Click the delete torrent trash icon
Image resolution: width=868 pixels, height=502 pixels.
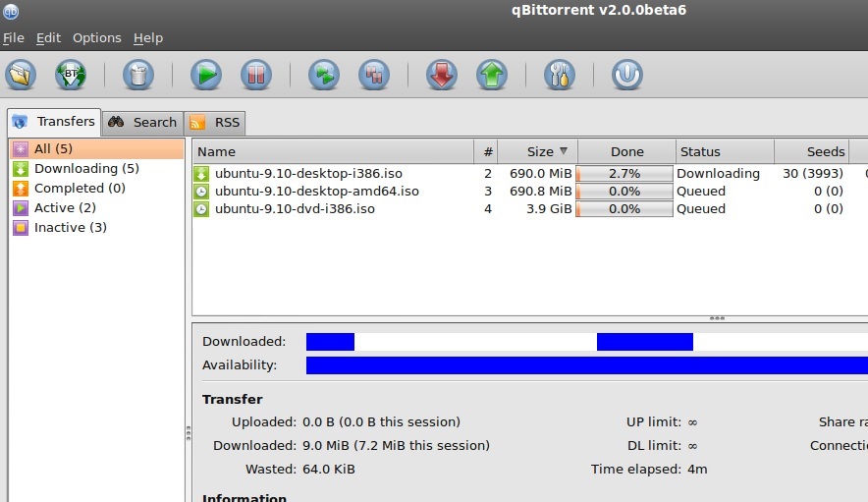(x=138, y=75)
